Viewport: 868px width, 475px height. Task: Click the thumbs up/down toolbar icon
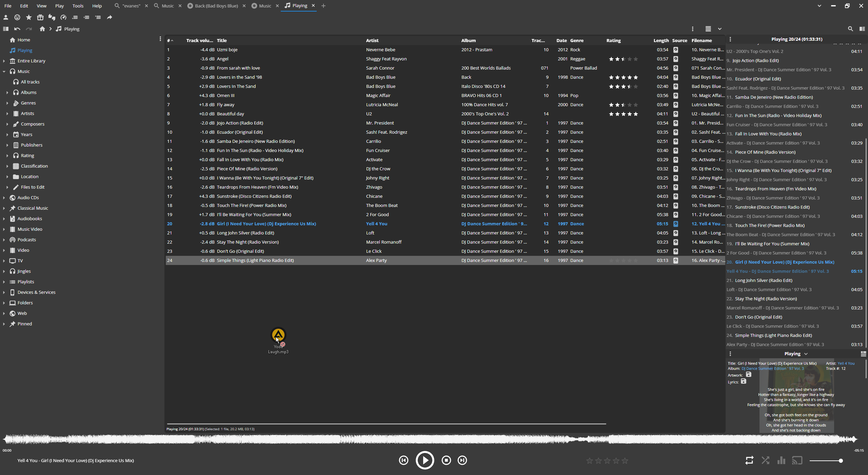click(x=52, y=17)
